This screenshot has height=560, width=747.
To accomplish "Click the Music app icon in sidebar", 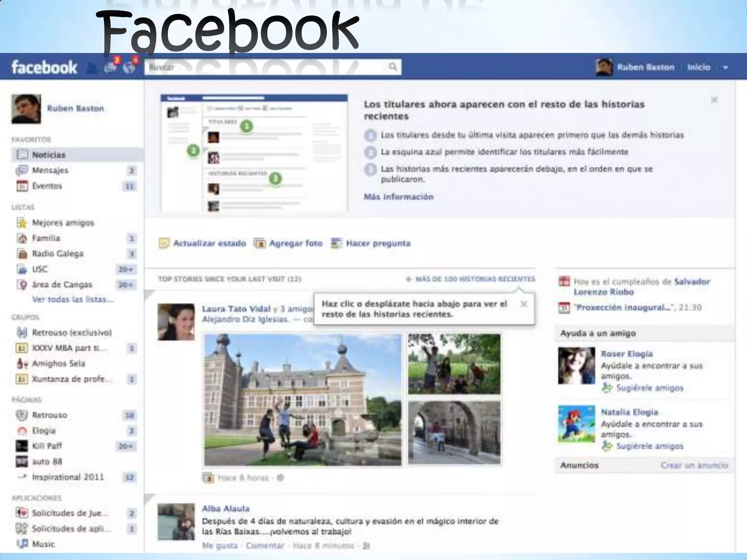I will pyautogui.click(x=22, y=544).
